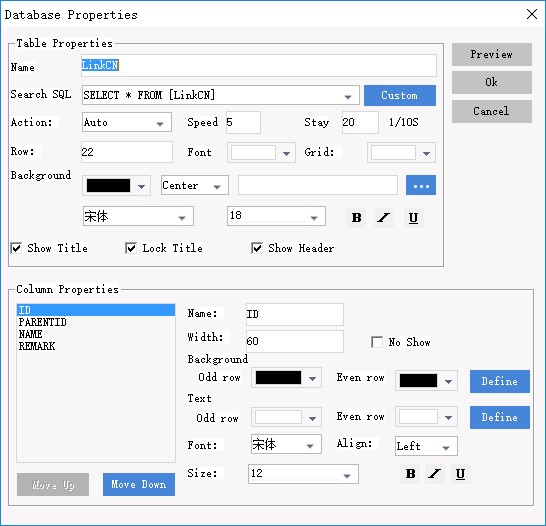Click the Row input field showing 22

127,152
